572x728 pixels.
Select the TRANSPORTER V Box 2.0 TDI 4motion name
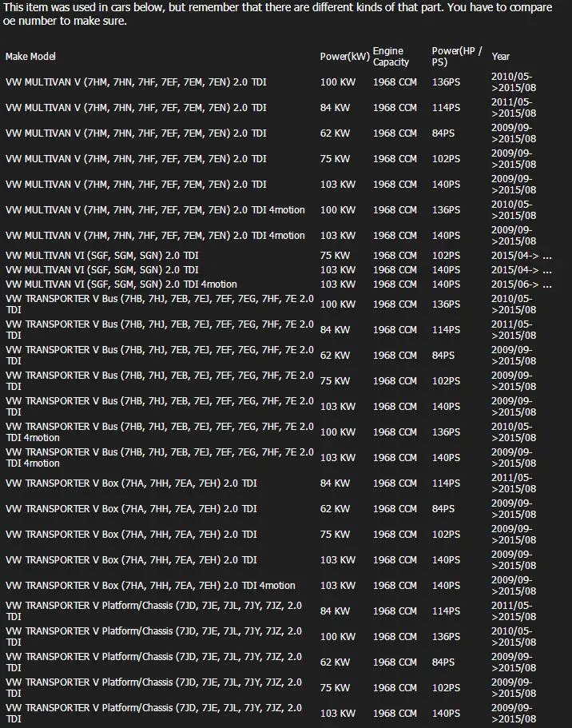[150, 586]
